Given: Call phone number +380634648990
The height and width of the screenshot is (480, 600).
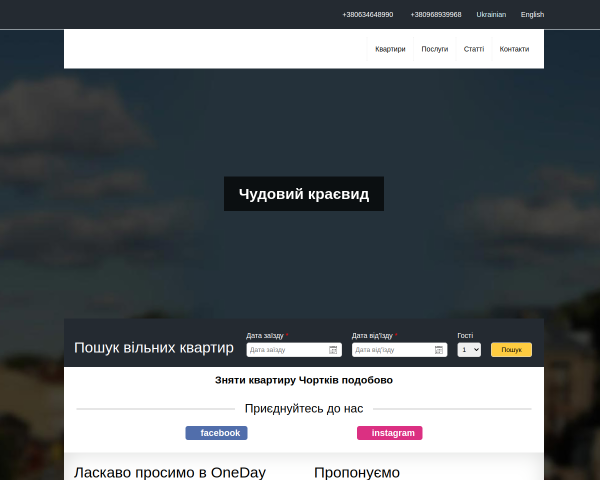Looking at the screenshot, I should 367,15.
